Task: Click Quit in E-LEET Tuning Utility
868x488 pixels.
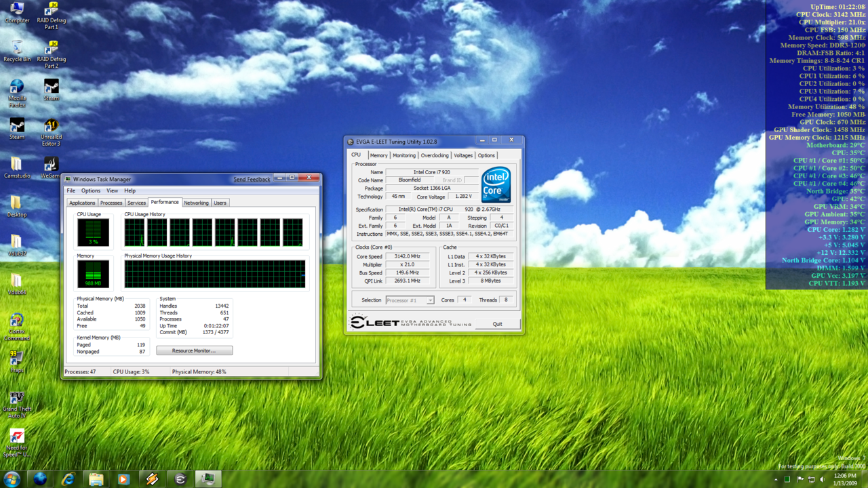Action: pyautogui.click(x=497, y=324)
